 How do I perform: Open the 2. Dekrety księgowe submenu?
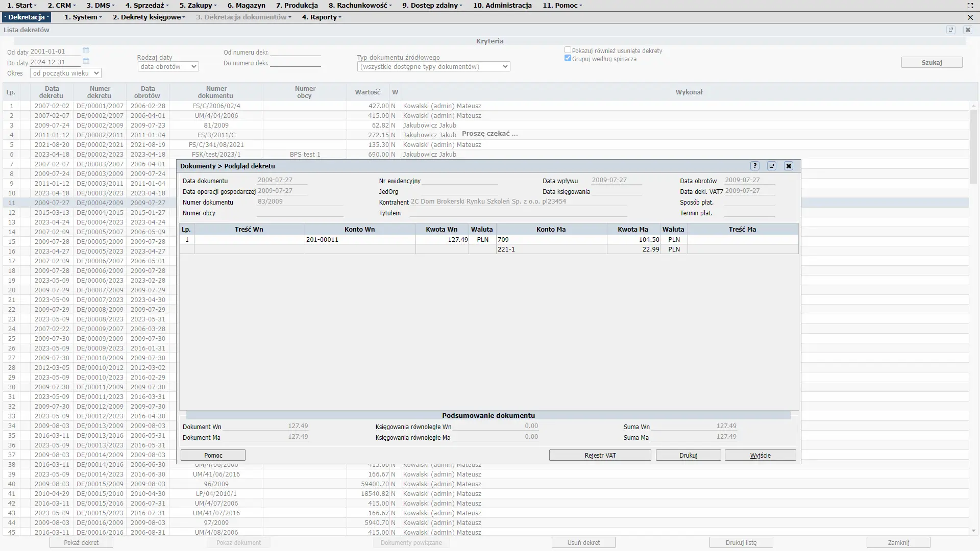pos(149,17)
